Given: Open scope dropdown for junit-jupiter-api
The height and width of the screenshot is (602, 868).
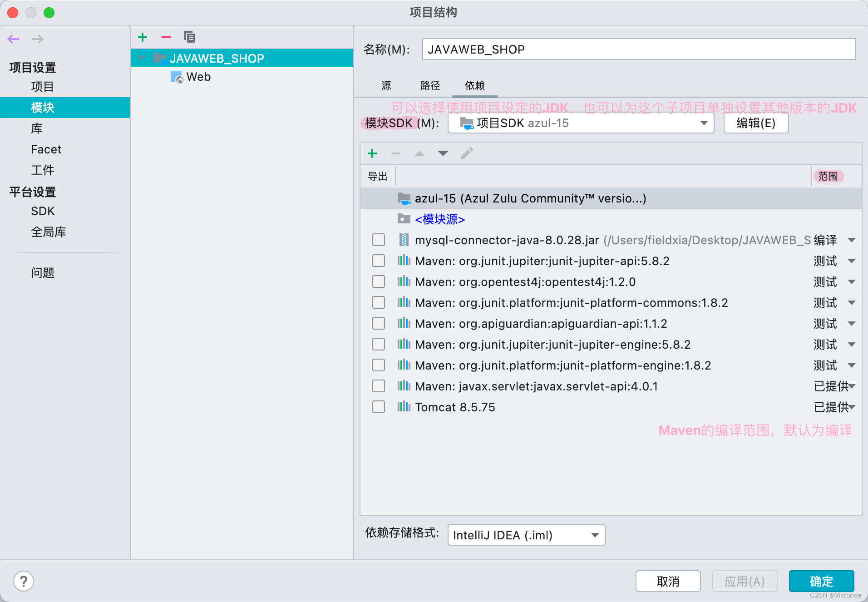Looking at the screenshot, I should 852,261.
